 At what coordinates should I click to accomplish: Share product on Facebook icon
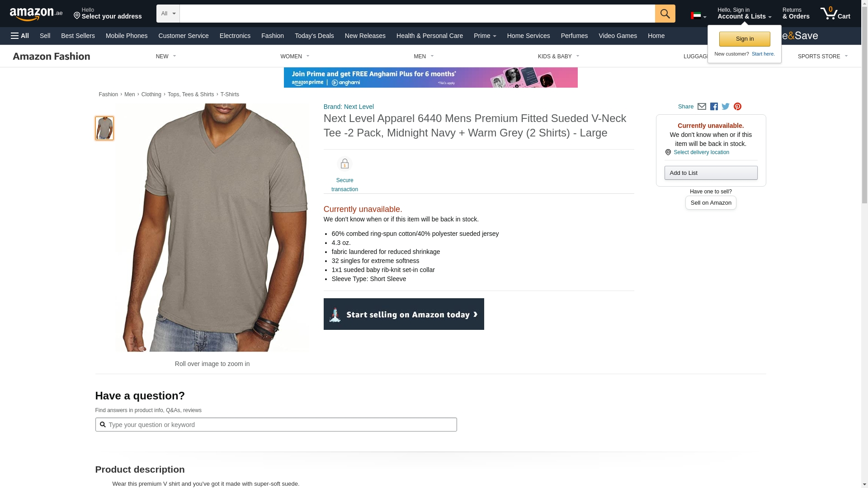[714, 107]
